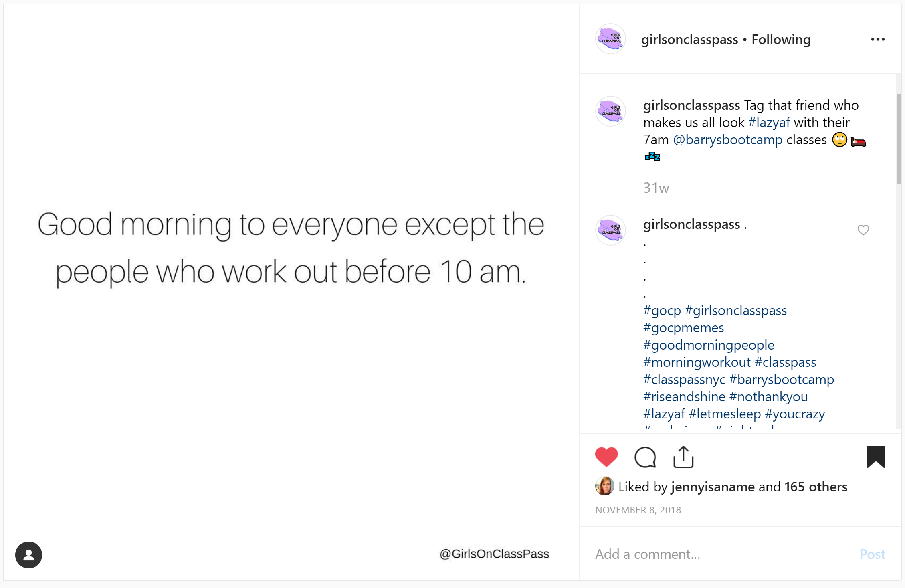Open the @barrysbootcamp mention link
Image resolution: width=905 pixels, height=588 pixels.
point(727,140)
